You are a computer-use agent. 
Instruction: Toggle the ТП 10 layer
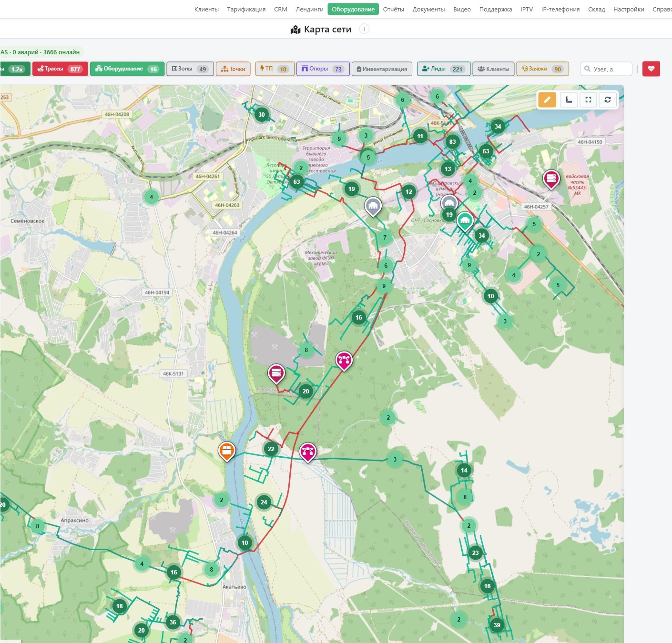click(x=275, y=69)
